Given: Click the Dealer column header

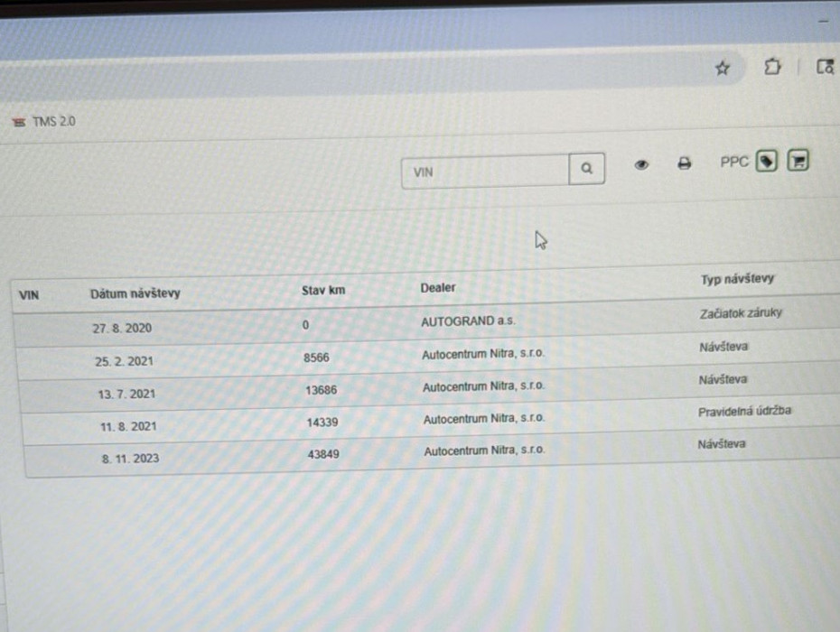Looking at the screenshot, I should point(438,288).
